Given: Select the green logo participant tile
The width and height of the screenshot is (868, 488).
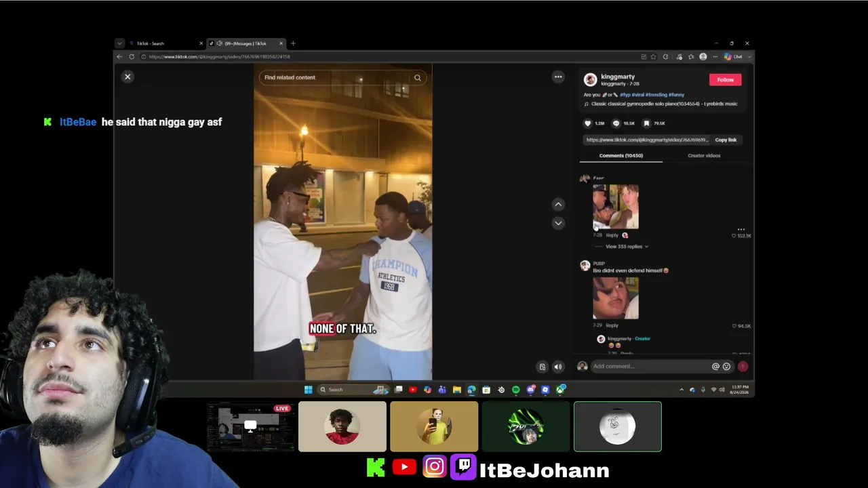Looking at the screenshot, I should tap(526, 427).
